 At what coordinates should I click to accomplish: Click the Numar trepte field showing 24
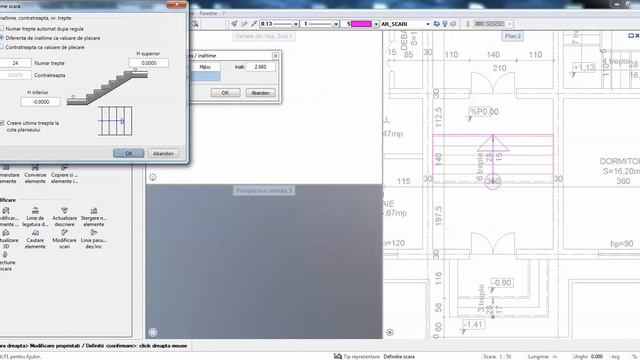tap(15, 63)
